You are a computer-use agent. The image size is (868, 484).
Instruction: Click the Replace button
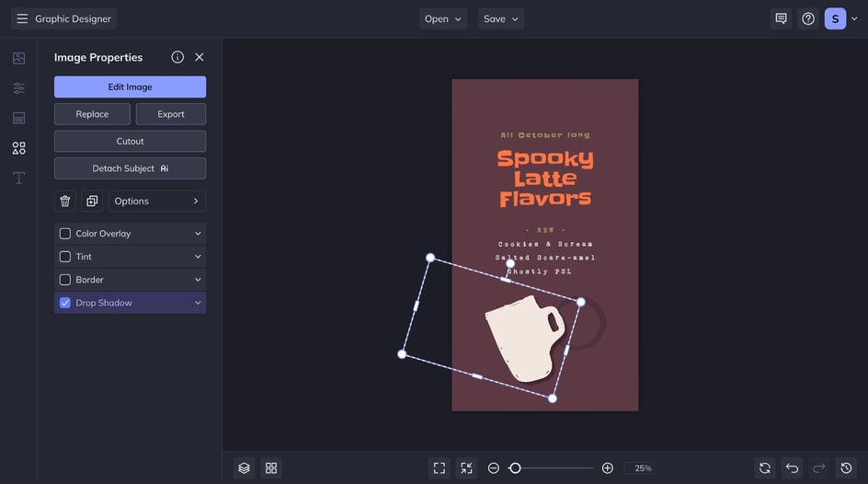pos(92,114)
